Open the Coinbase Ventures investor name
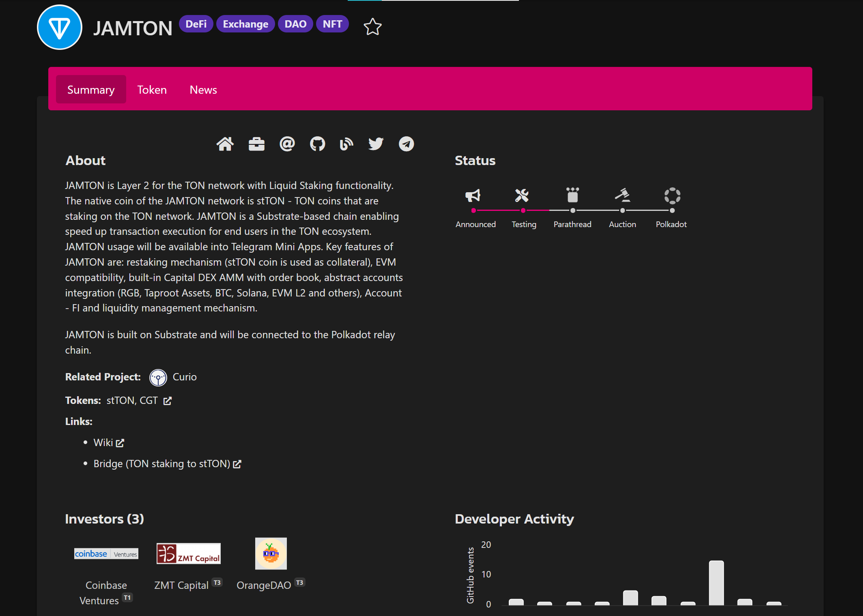The width and height of the screenshot is (863, 616). tap(103, 593)
